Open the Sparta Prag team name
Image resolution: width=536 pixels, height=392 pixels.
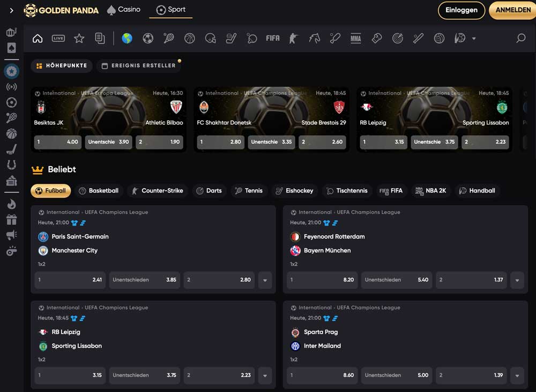[321, 332]
